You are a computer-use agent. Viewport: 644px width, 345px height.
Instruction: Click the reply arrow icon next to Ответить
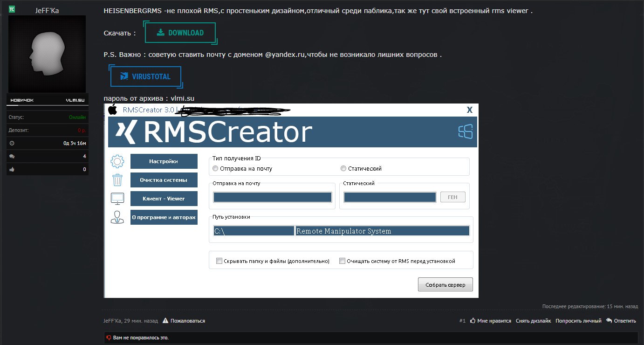click(x=609, y=321)
